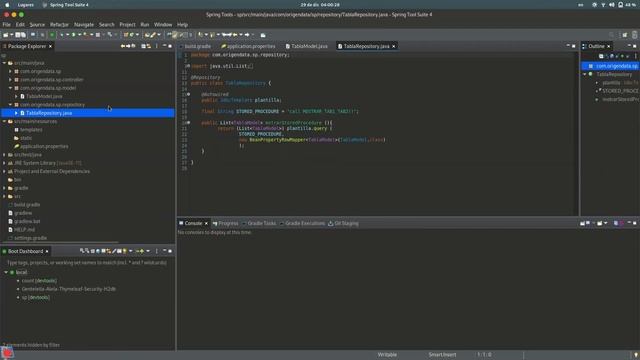Screen dimensions: 640x360
Task: Open the Navigate menu
Action: (84, 24)
